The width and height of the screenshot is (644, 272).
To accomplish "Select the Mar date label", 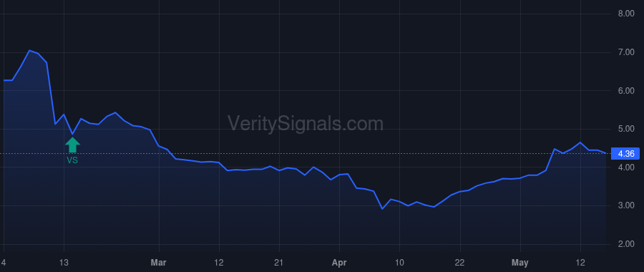I will [x=159, y=262].
